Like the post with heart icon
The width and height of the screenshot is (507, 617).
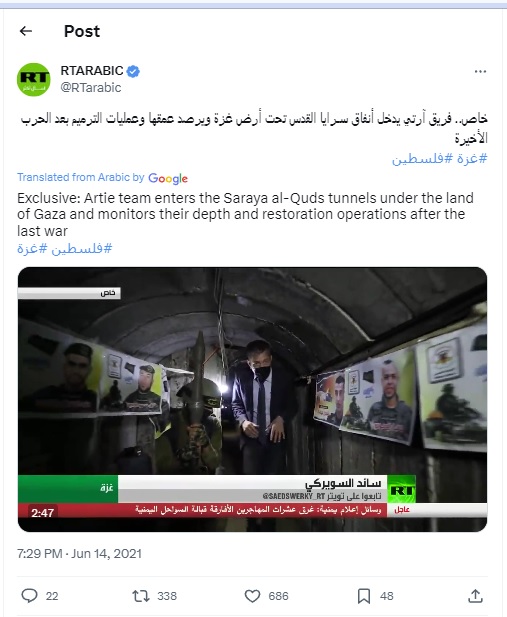tap(252, 596)
